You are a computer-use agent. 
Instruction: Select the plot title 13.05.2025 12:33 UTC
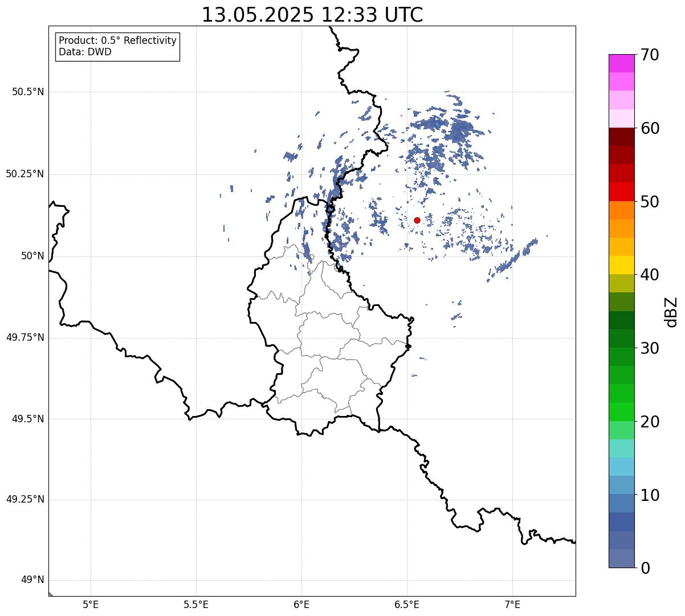pos(312,14)
